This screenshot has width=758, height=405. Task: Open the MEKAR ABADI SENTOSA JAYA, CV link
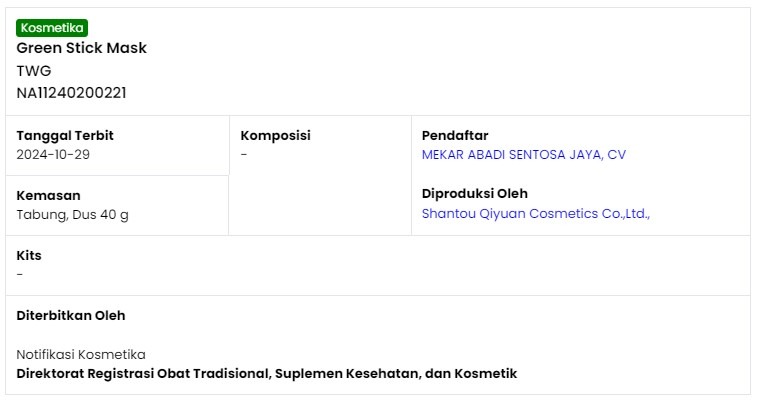524,155
